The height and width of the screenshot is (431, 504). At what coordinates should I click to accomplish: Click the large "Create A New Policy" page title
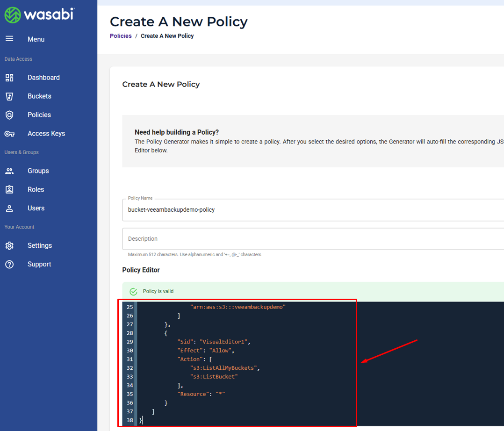click(179, 22)
